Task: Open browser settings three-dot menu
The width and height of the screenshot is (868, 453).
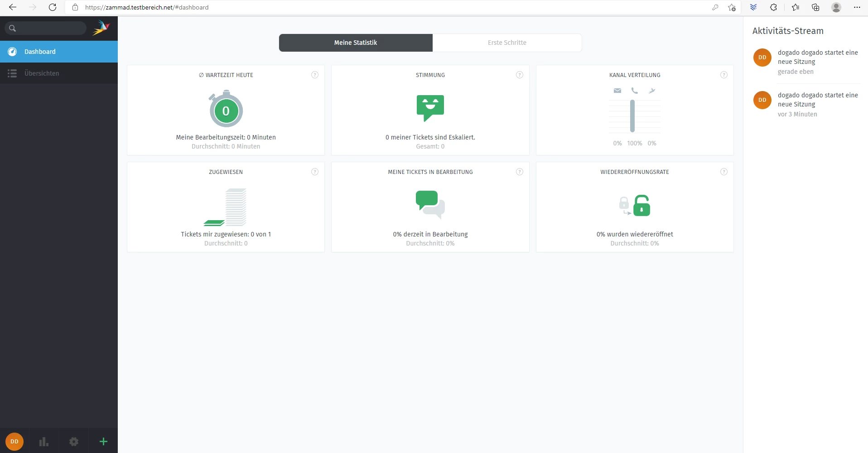Action: (x=857, y=7)
